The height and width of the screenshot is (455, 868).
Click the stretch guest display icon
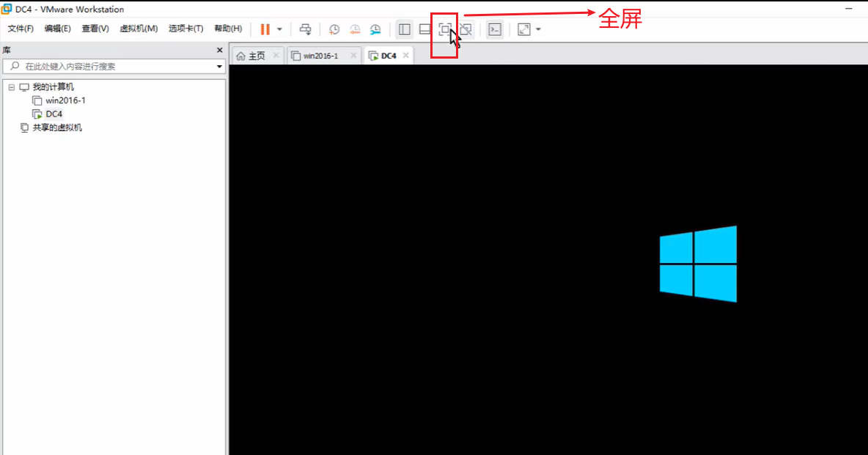pyautogui.click(x=523, y=29)
